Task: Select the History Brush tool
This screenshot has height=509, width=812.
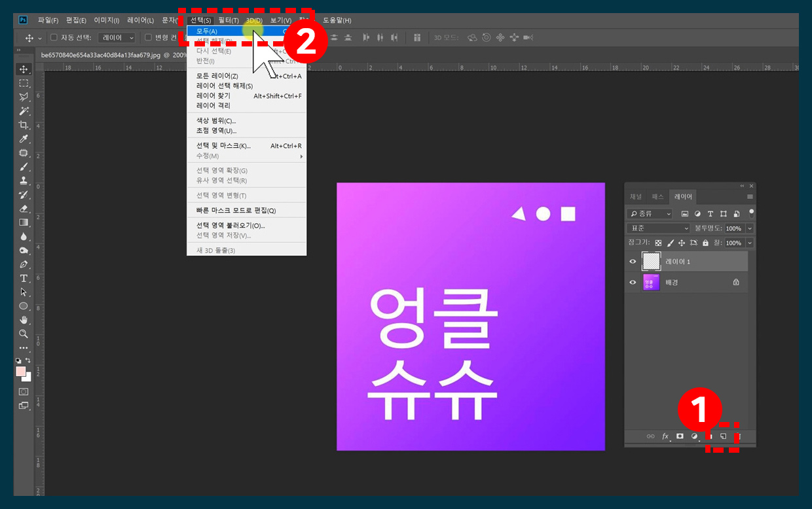Action: pyautogui.click(x=24, y=194)
